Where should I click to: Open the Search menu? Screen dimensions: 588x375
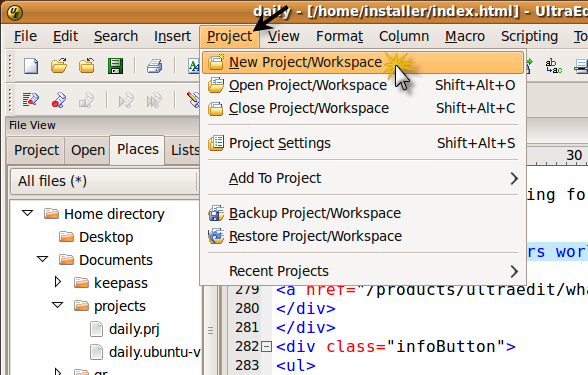pyautogui.click(x=116, y=36)
